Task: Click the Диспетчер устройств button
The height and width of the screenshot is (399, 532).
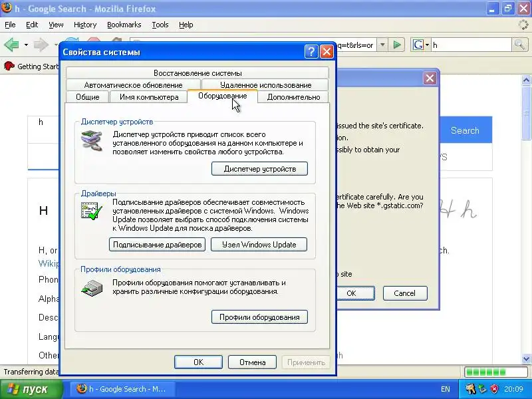Action: (259, 169)
